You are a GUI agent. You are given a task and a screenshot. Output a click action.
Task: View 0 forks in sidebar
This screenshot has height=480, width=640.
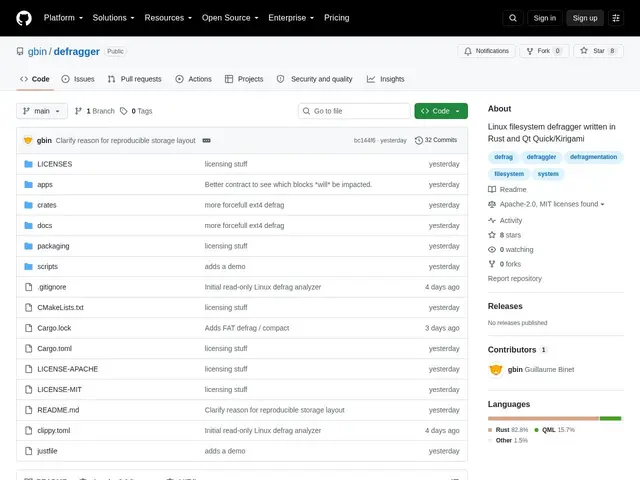504,264
